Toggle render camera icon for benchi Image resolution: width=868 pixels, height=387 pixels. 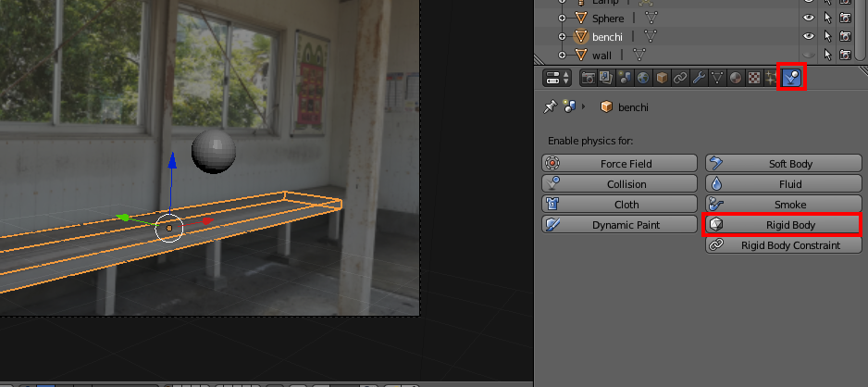pos(845,36)
